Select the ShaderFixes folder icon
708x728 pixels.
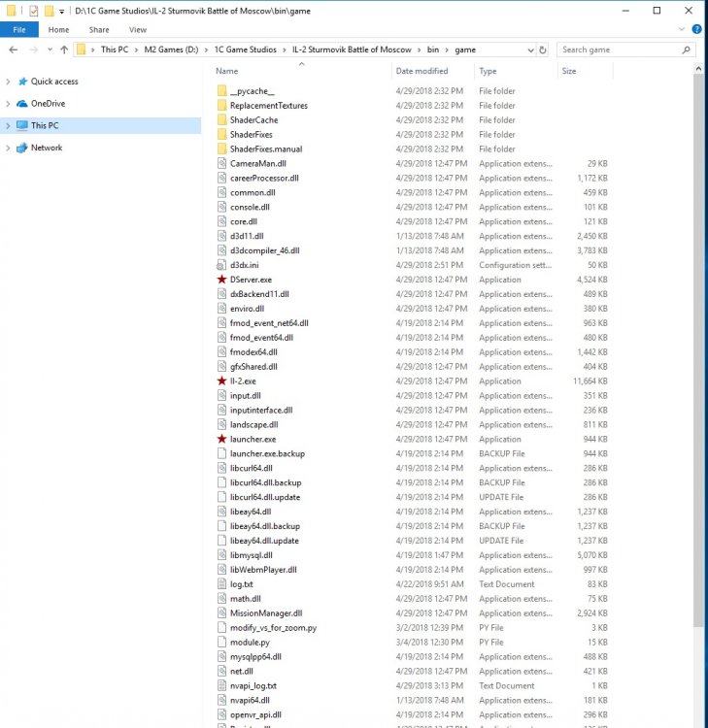point(222,134)
